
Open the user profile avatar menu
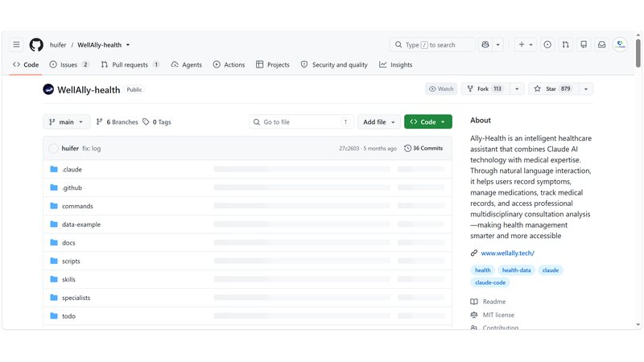pos(620,44)
